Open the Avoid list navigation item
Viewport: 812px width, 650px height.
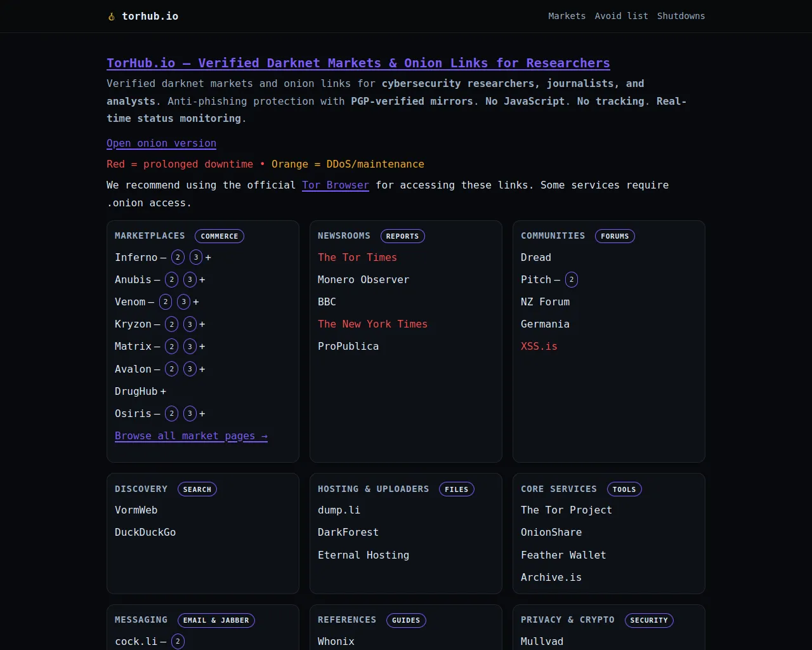pyautogui.click(x=621, y=16)
